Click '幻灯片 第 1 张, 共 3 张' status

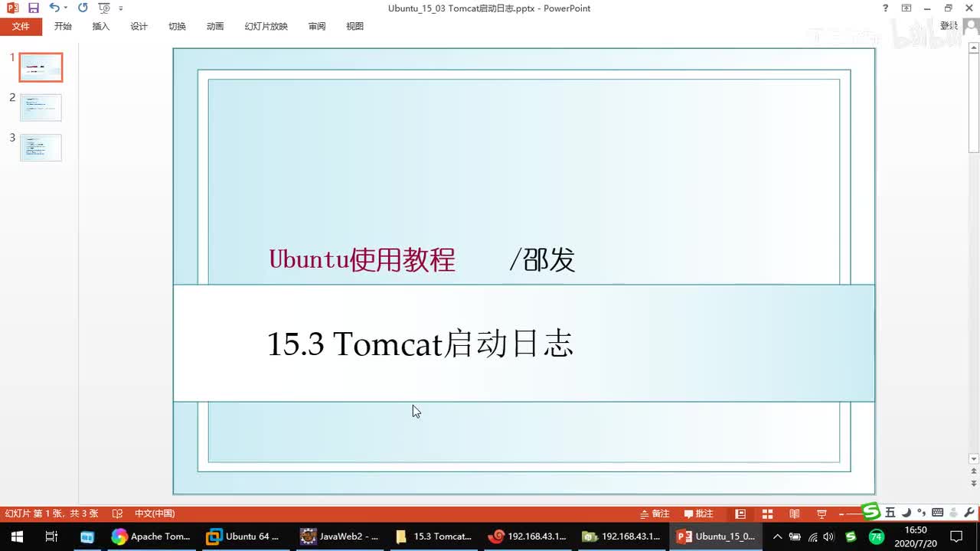pos(52,514)
